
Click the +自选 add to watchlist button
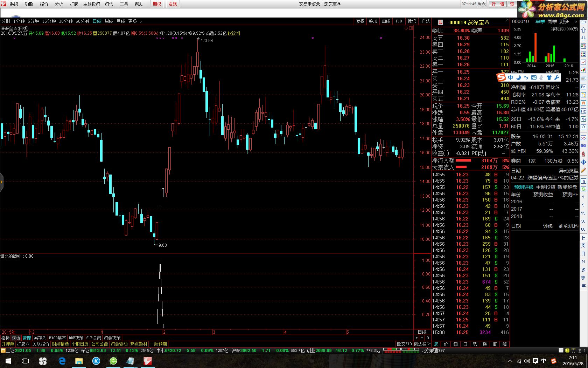coord(425,21)
